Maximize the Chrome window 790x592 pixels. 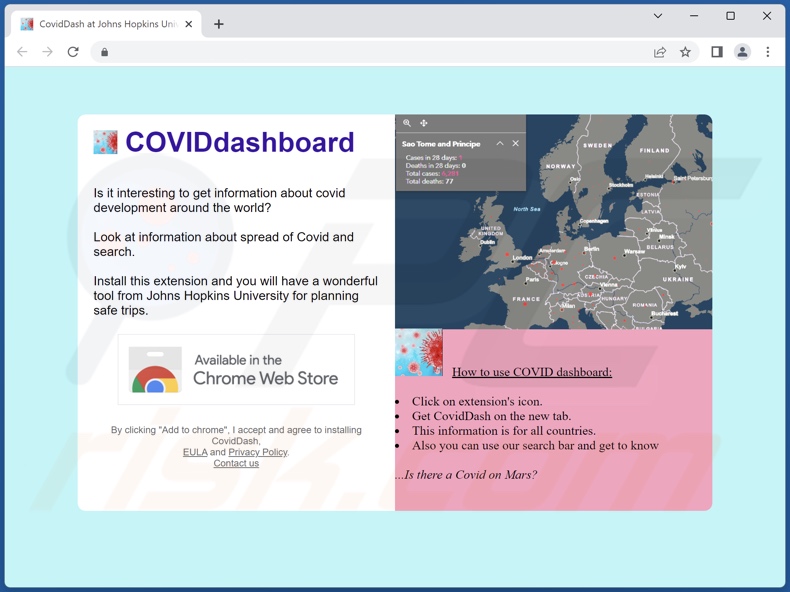[x=730, y=16]
